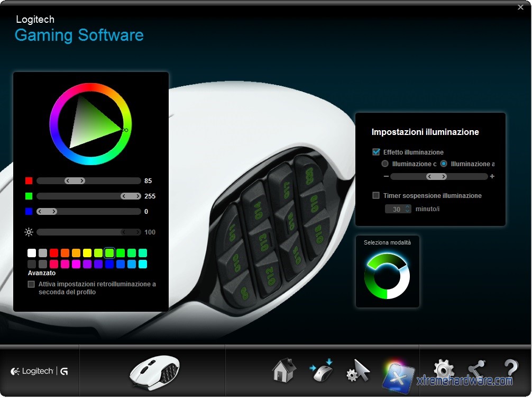Click plus icon beside the lighting effect slider
The width and height of the screenshot is (532, 398).
click(492, 177)
